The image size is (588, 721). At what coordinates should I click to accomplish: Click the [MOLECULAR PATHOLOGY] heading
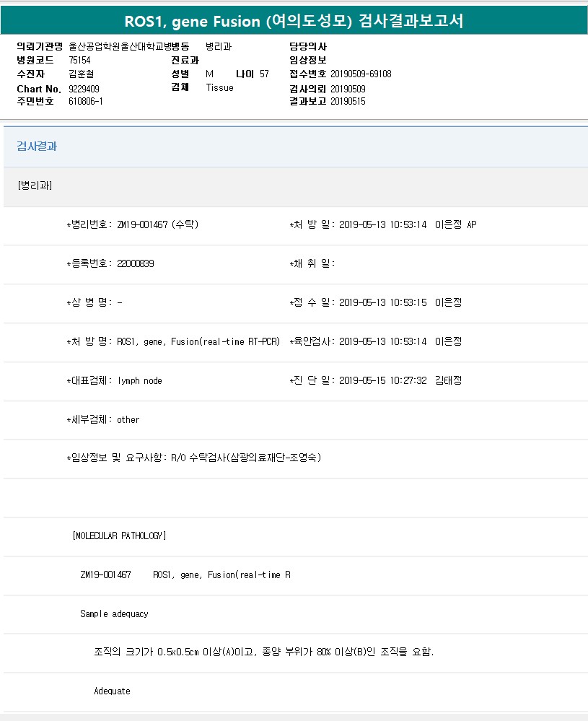click(x=120, y=536)
